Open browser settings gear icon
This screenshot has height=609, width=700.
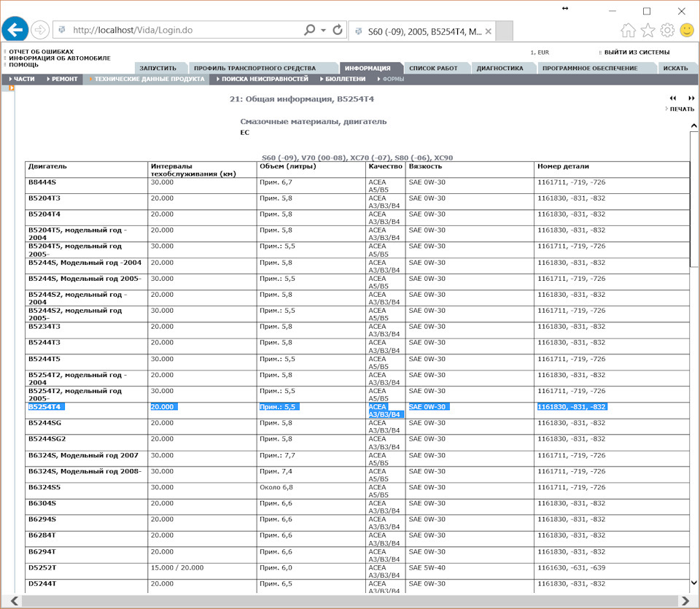pos(667,30)
